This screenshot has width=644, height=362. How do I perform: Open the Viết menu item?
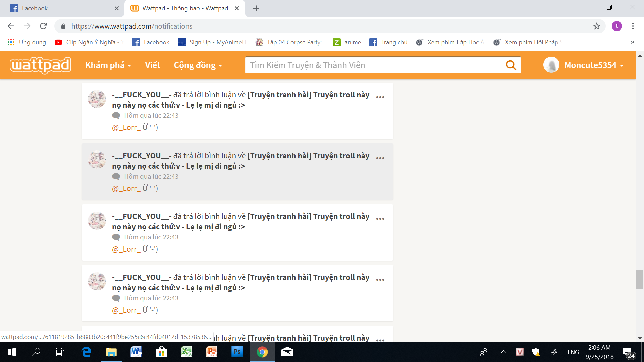152,65
